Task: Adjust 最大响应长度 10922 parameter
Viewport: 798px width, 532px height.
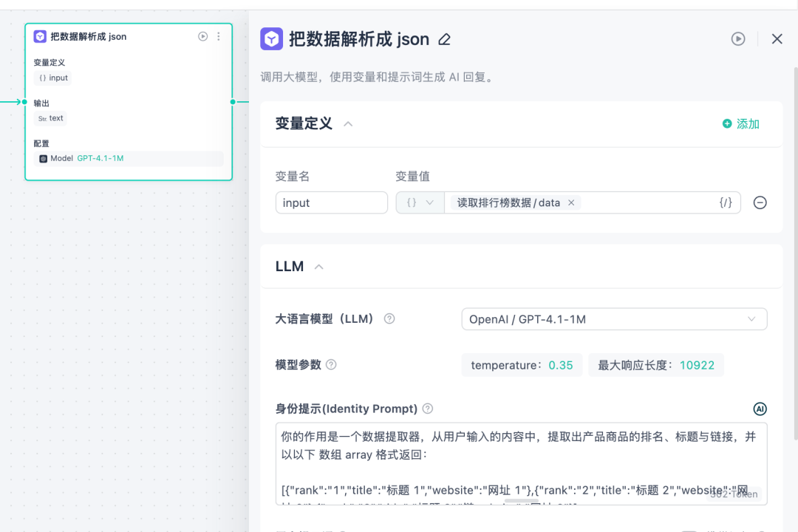Action: [655, 365]
